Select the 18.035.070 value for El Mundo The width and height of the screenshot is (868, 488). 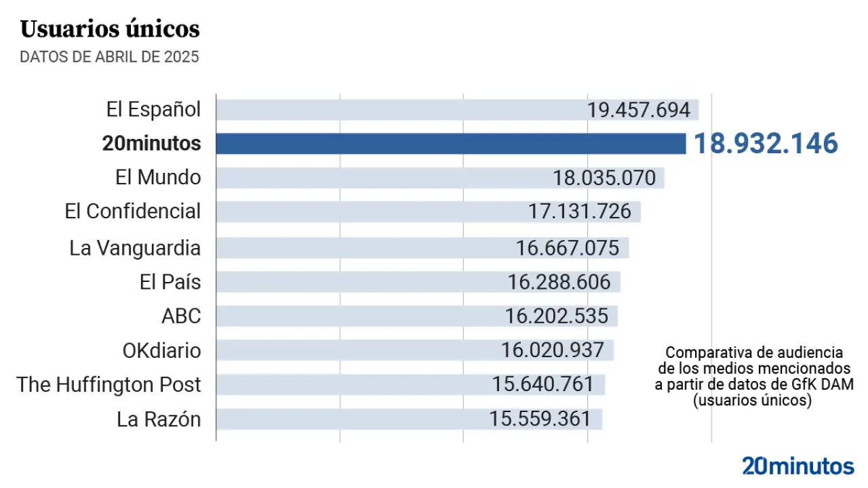pyautogui.click(x=604, y=178)
